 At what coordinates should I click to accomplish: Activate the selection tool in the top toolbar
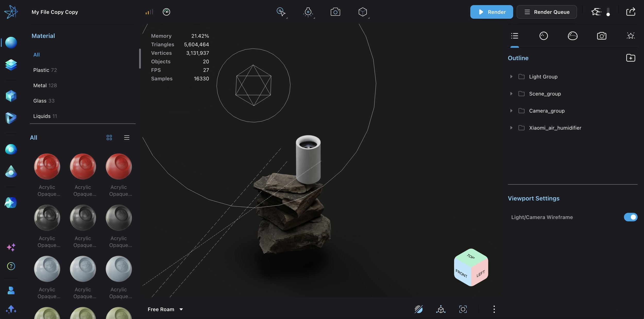click(x=280, y=12)
